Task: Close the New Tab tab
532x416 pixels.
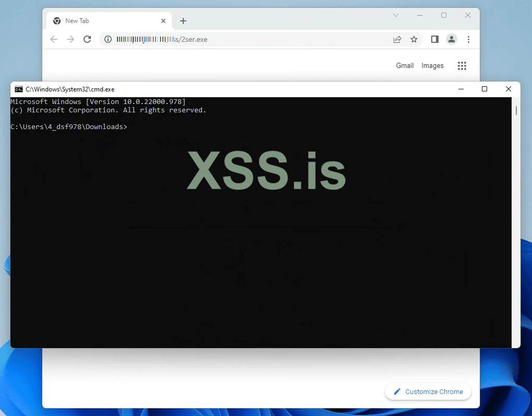Action: pyautogui.click(x=163, y=21)
